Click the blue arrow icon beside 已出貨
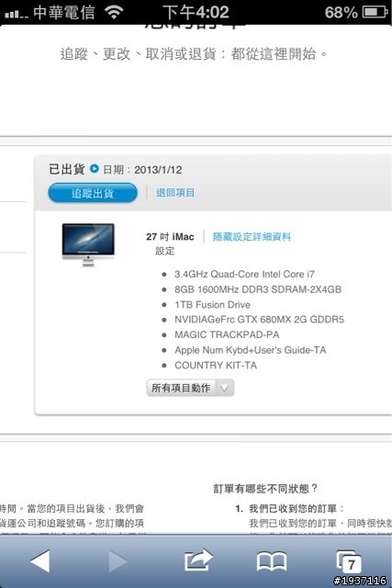This screenshot has height=588, width=392. pyautogui.click(x=94, y=169)
